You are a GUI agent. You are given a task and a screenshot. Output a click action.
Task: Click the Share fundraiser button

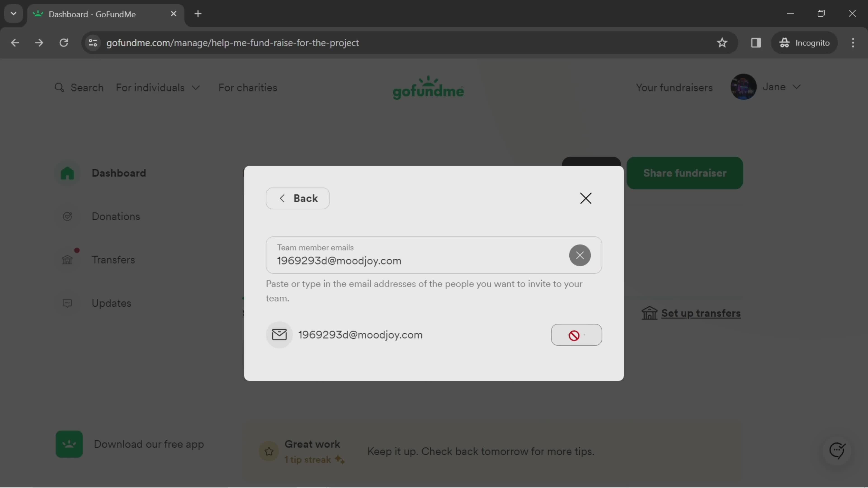685,173
